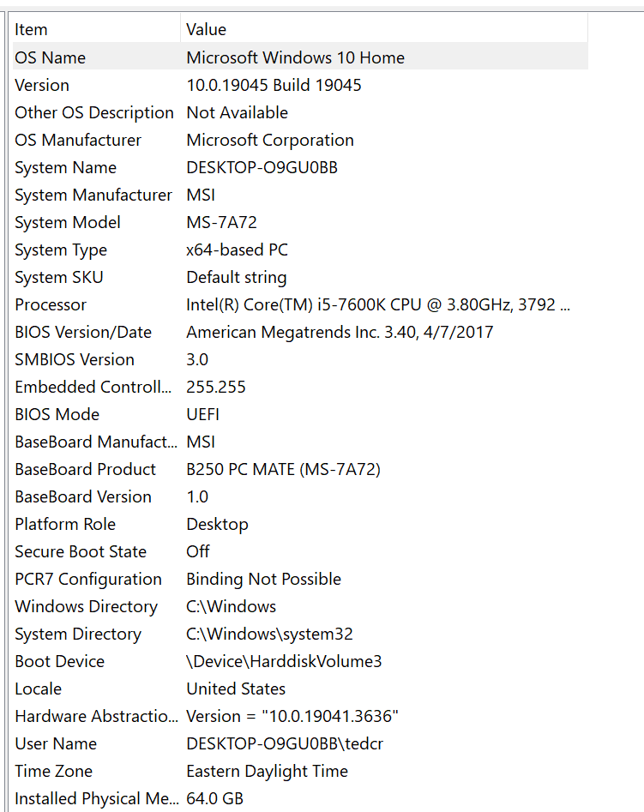Screen dimensions: 644x812
Task: Select the SMBIOS Version row
Action: click(300, 359)
